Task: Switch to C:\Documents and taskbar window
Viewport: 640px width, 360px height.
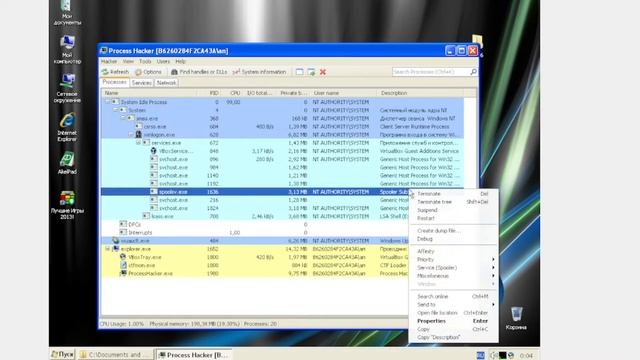Action: pos(116,355)
